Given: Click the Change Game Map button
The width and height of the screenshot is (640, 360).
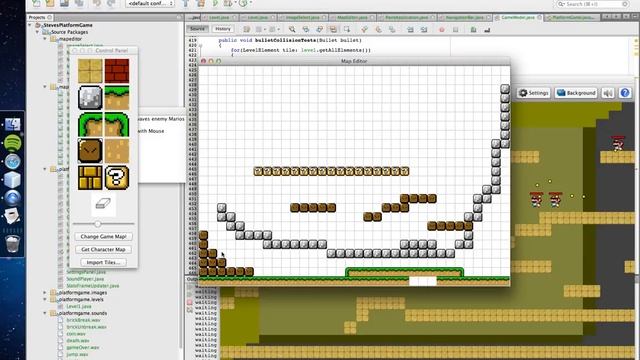Looking at the screenshot, I should pyautogui.click(x=103, y=236).
